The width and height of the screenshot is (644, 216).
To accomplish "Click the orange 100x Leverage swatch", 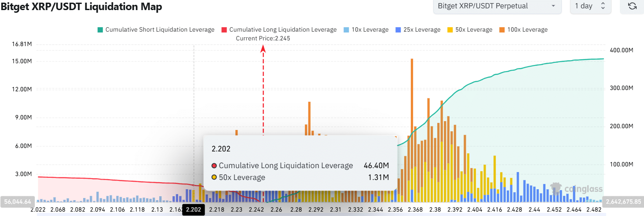I will pos(502,30).
